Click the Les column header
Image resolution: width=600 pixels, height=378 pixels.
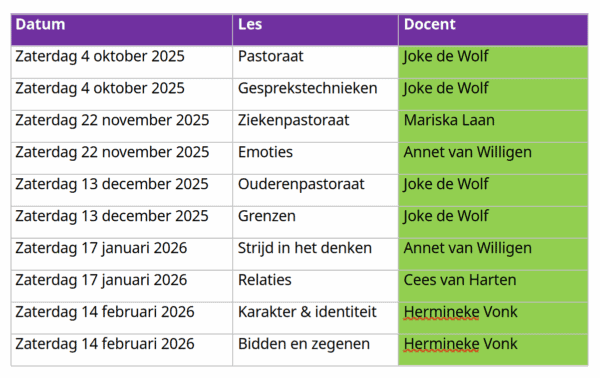315,30
